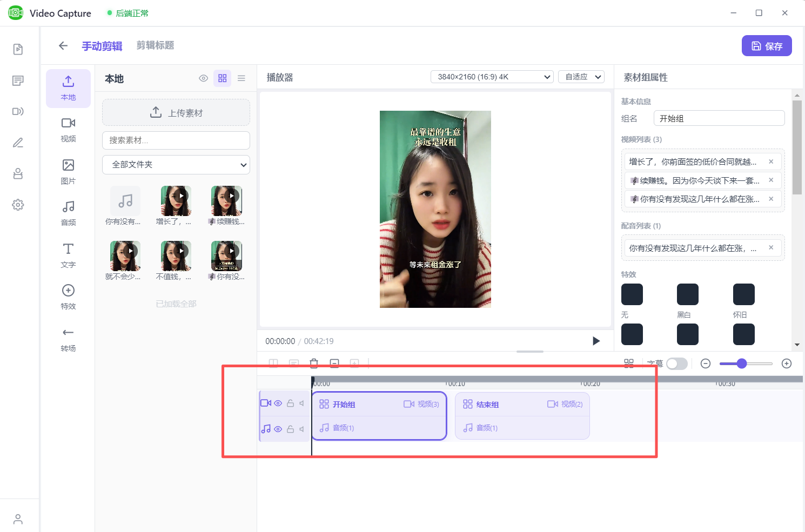
Task: Click the group grid icon beside 字幕
Action: [629, 363]
